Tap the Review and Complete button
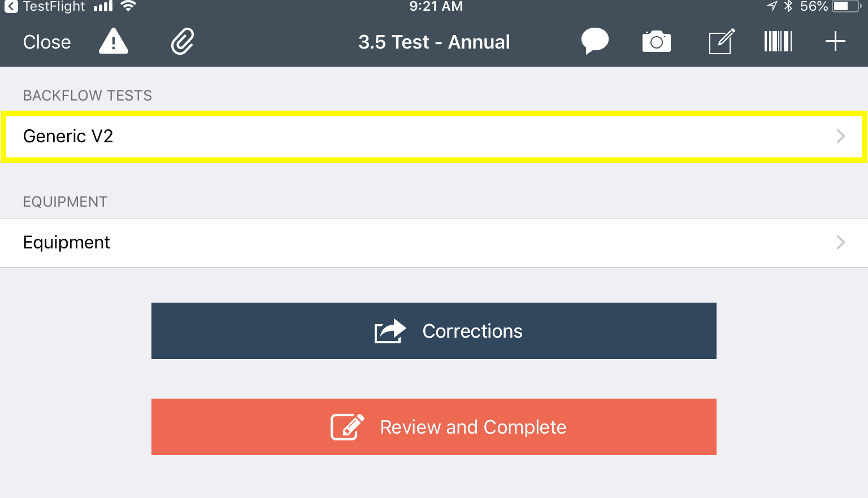Viewport: 868px width, 498px height. 433,427
